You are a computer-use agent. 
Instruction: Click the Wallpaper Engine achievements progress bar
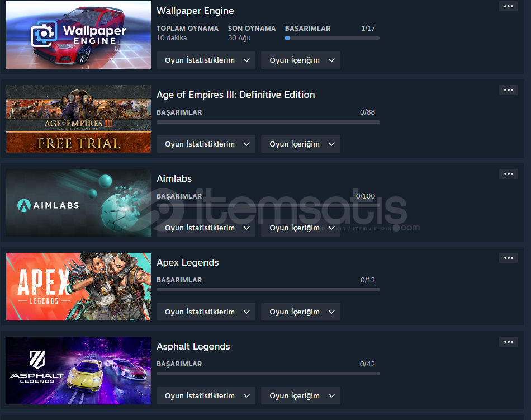coord(332,38)
